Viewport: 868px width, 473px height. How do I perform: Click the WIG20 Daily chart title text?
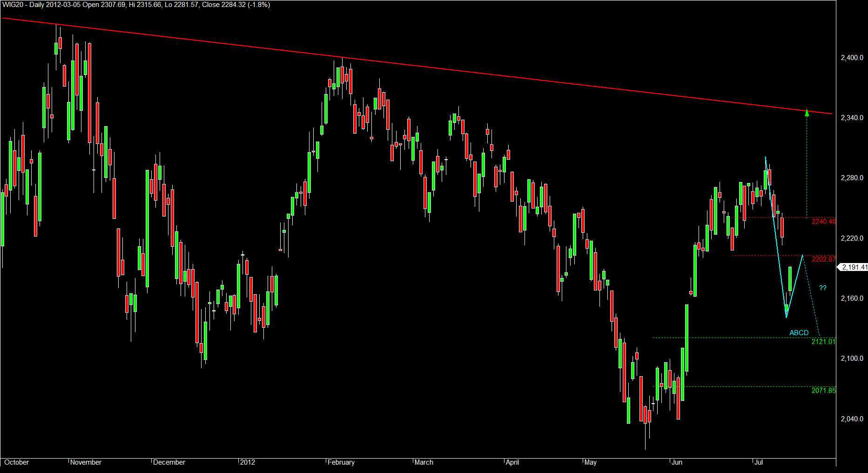[x=136, y=5]
